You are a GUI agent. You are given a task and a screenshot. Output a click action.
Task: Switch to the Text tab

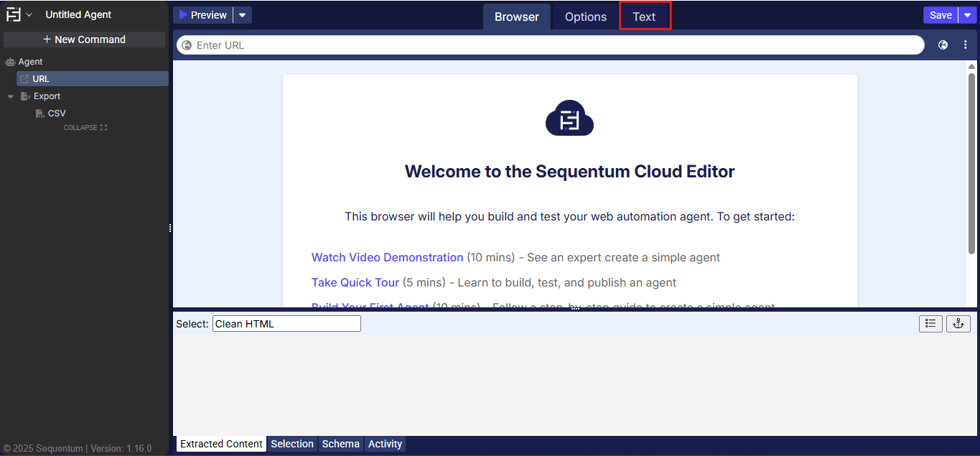[644, 17]
